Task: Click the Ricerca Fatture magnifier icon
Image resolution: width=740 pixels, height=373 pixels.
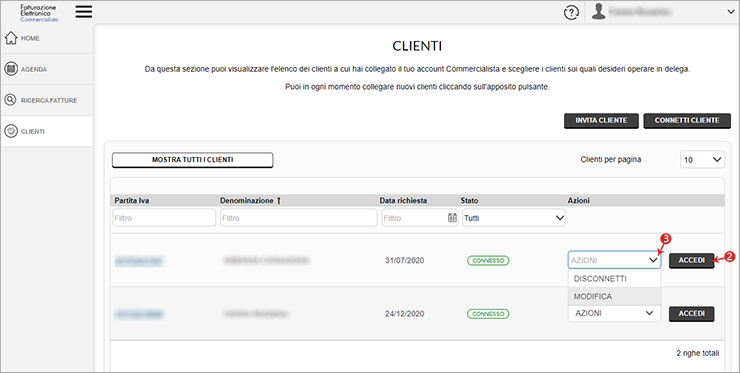Action: point(10,100)
